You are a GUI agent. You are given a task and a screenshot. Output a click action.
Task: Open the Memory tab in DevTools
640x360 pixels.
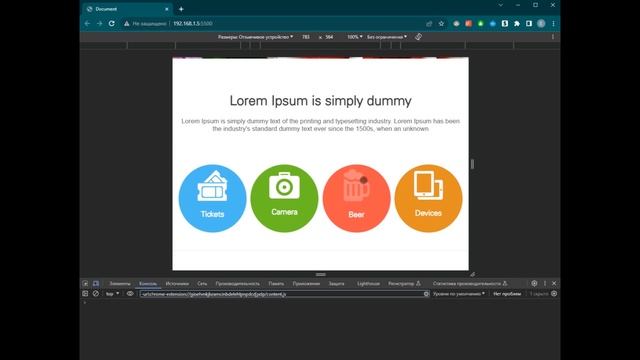click(x=276, y=283)
